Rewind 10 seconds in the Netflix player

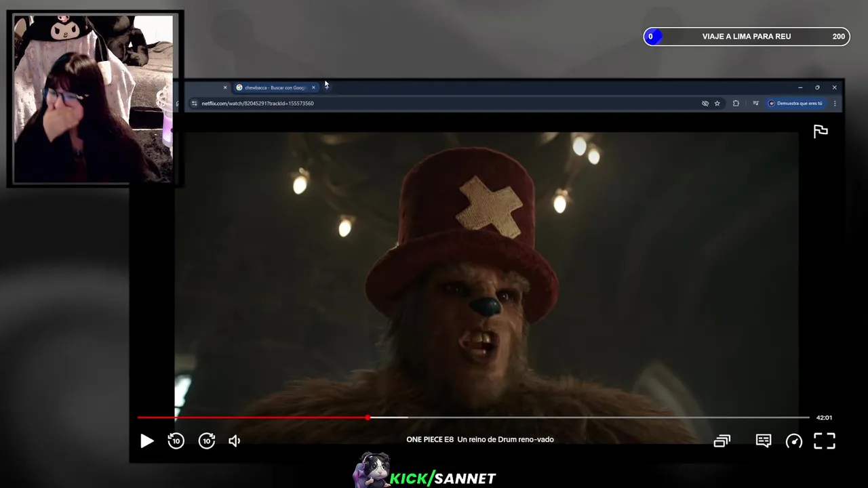click(176, 441)
